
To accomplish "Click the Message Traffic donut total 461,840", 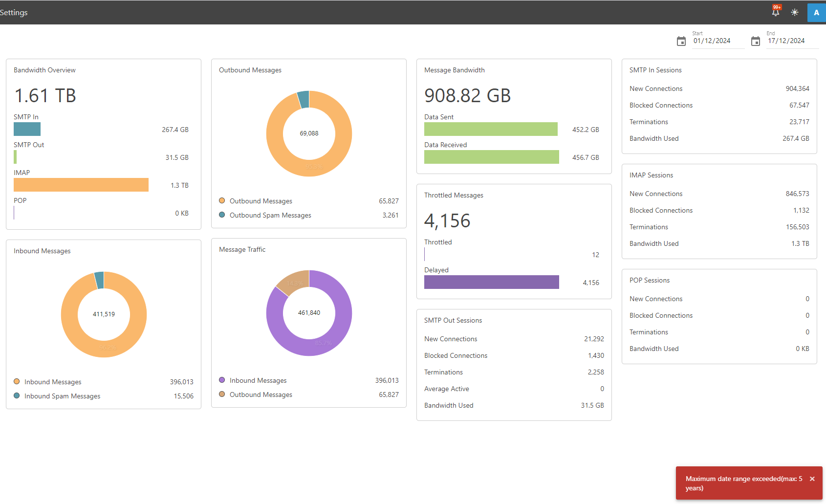I will point(309,313).
